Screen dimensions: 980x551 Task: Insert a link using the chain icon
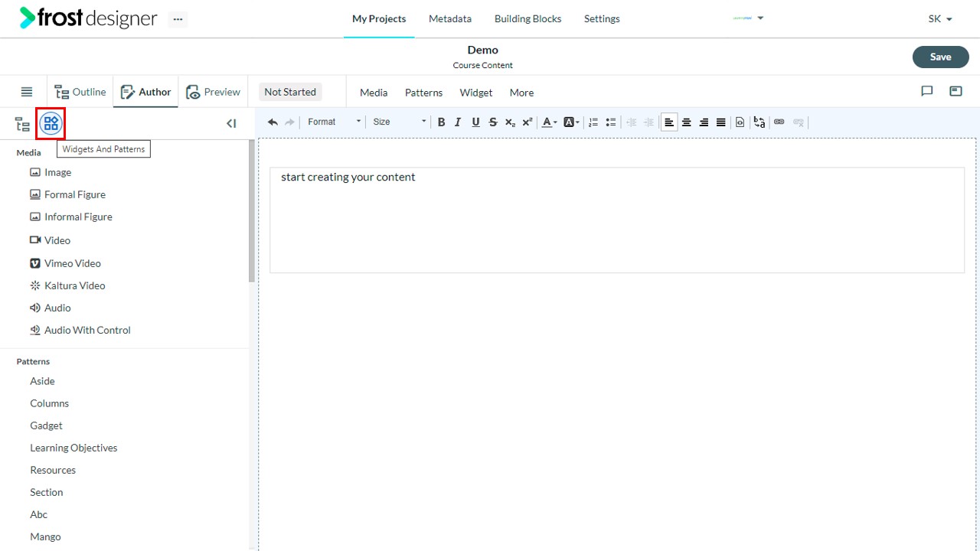click(779, 122)
